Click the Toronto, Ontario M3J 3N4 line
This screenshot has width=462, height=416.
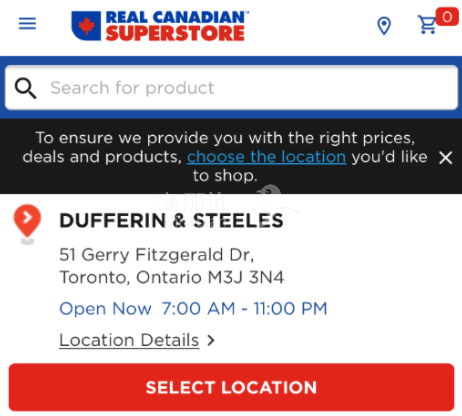coord(172,277)
